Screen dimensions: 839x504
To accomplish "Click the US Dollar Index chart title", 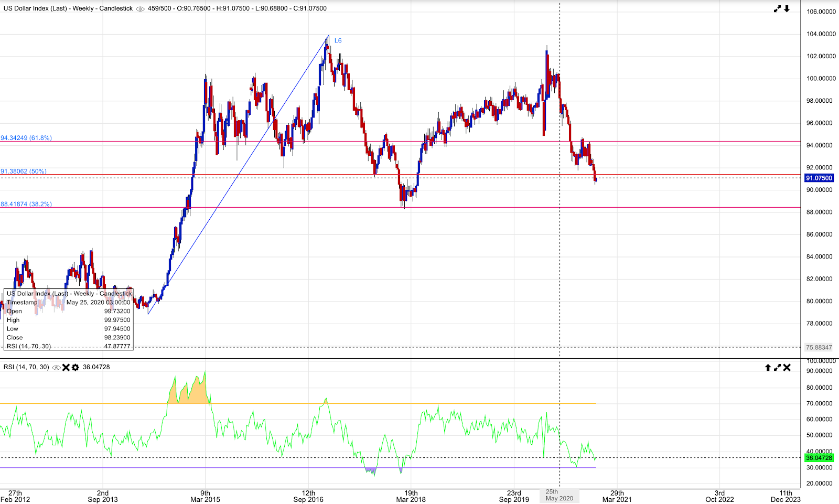I will coord(68,9).
